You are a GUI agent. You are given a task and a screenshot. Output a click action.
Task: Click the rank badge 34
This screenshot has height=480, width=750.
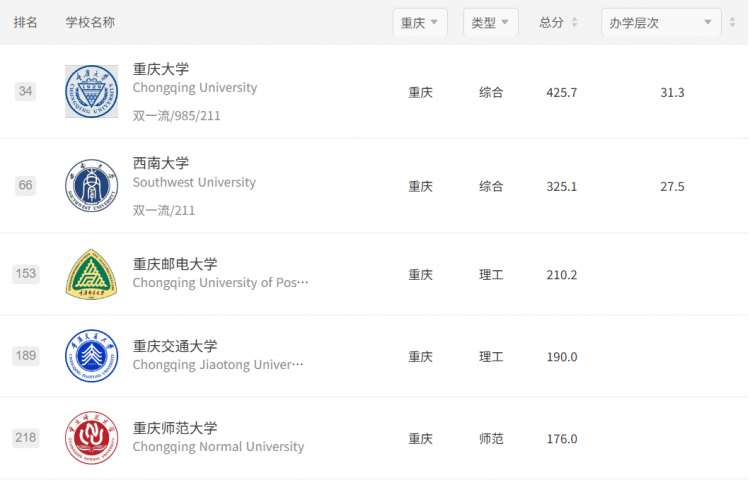point(25,91)
